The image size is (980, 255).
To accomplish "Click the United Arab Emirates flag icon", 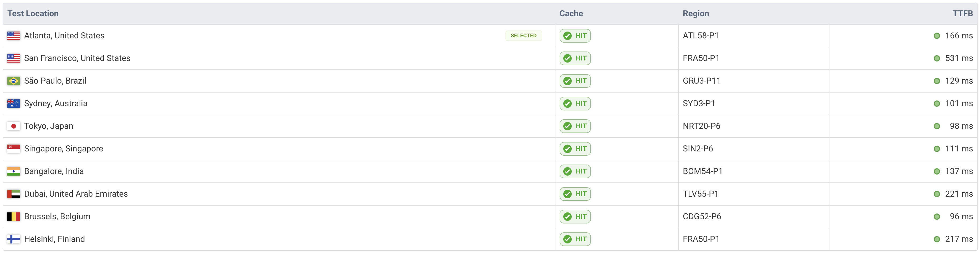I will click(x=14, y=194).
